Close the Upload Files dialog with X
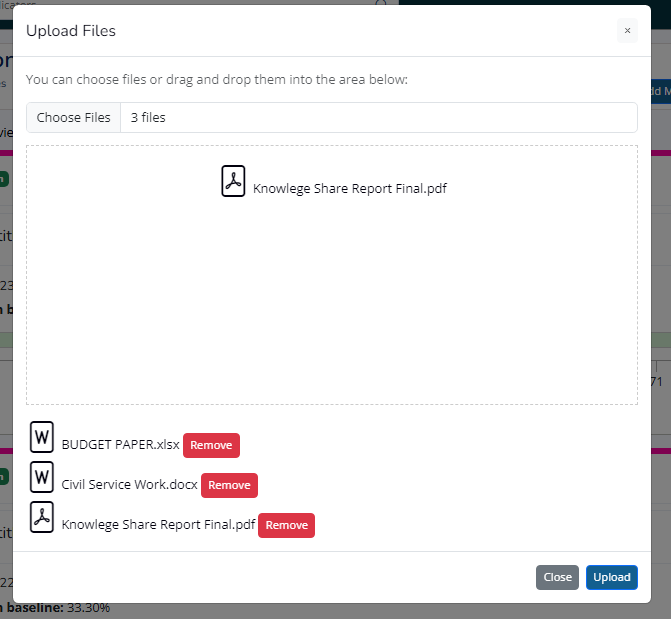Screen dimensions: 671x619 [x=627, y=31]
